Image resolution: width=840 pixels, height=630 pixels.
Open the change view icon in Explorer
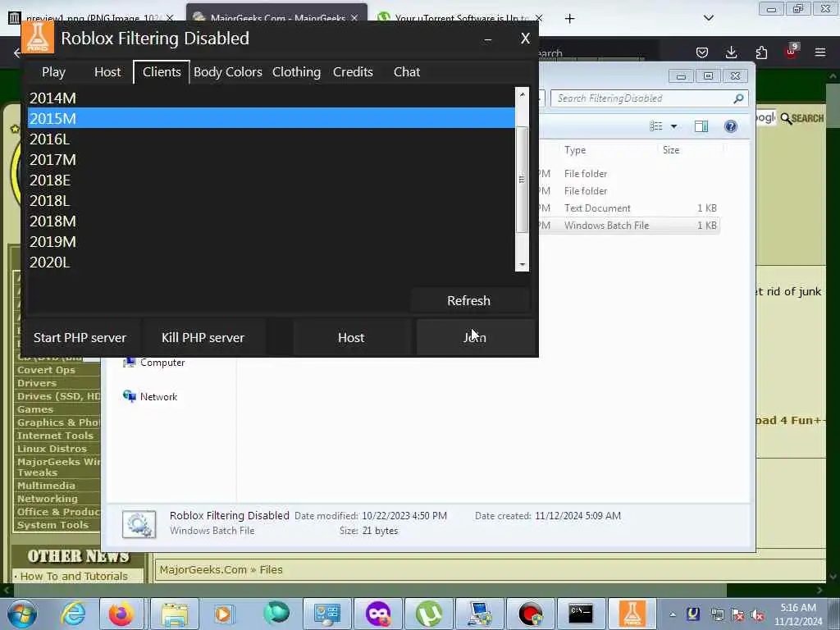point(655,126)
